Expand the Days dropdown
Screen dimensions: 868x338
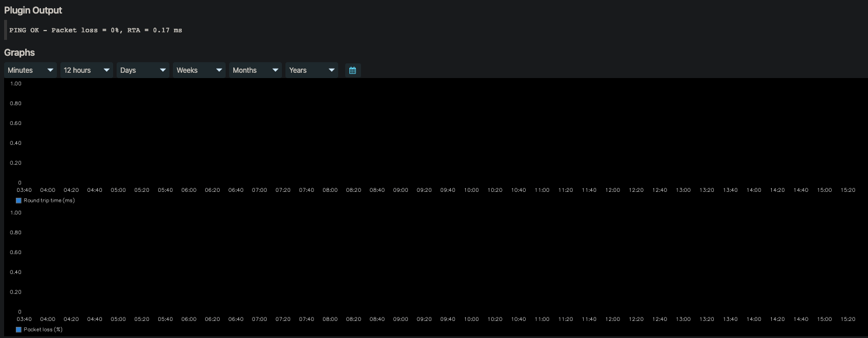click(142, 70)
